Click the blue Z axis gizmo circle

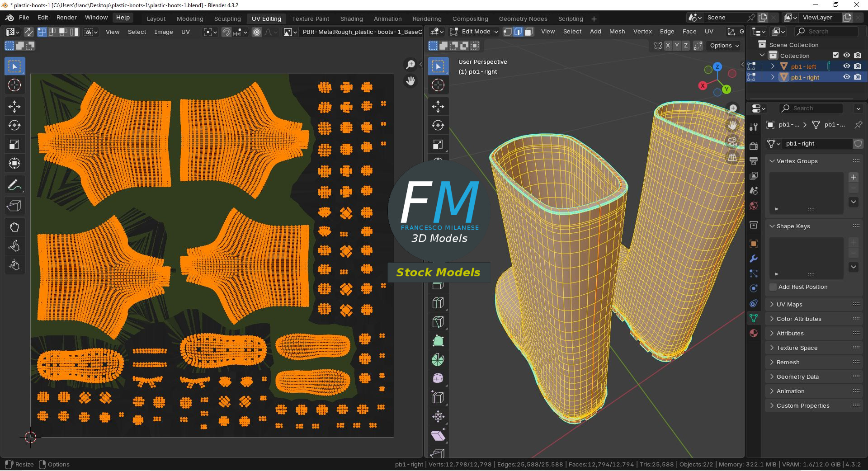(x=717, y=67)
